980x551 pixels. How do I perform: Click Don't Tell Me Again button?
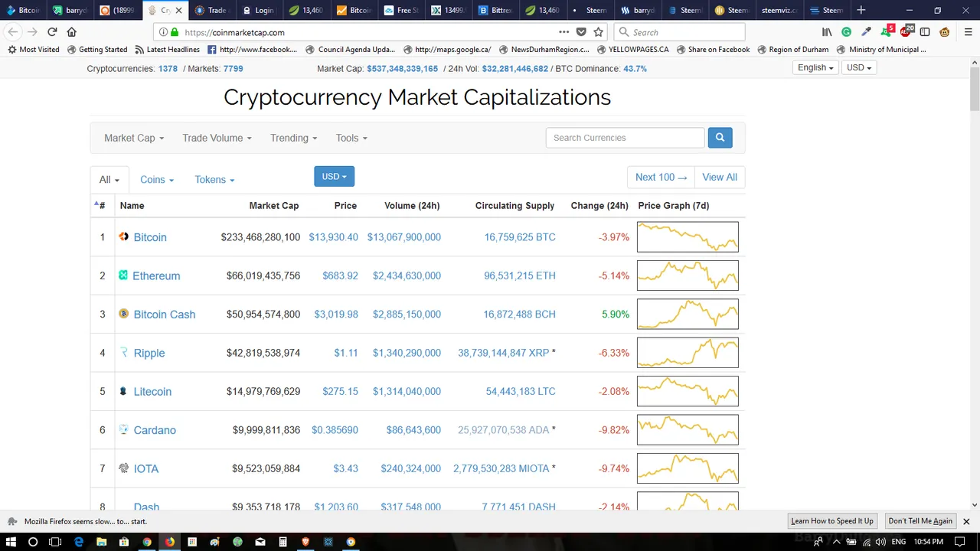click(x=920, y=521)
